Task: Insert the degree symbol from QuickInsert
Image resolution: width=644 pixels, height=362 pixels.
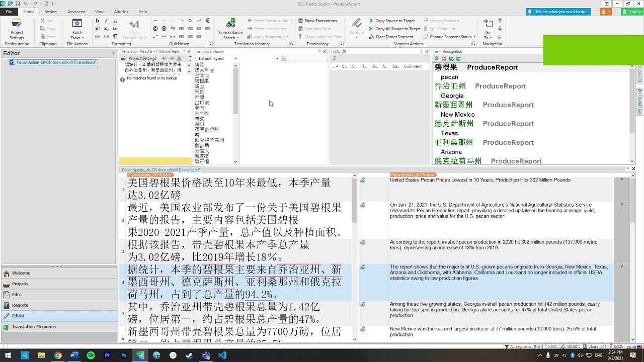Action: 190,21
